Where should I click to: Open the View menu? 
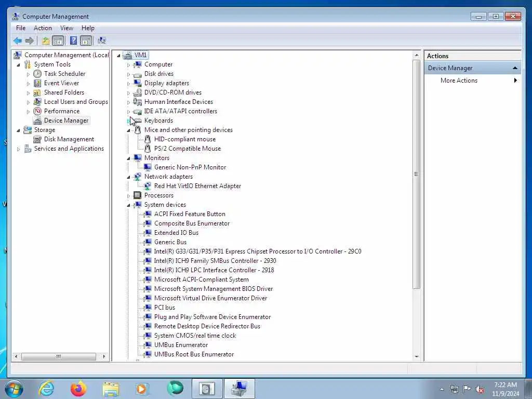66,28
